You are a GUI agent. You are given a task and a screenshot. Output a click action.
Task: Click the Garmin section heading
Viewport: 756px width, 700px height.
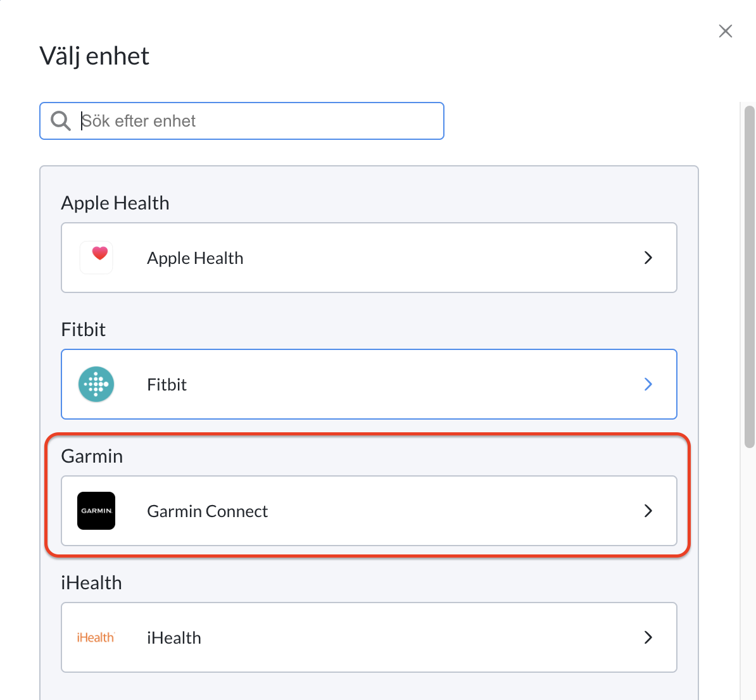coord(92,456)
